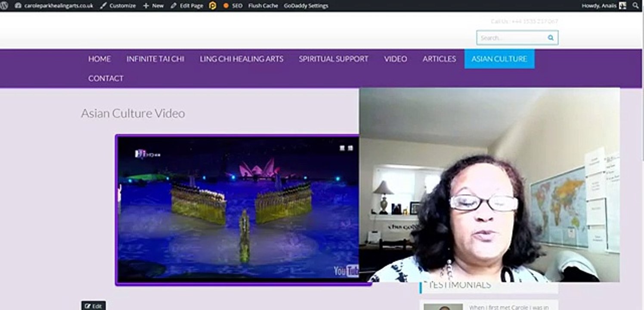
Task: Click New in the admin bar
Action: (153, 6)
